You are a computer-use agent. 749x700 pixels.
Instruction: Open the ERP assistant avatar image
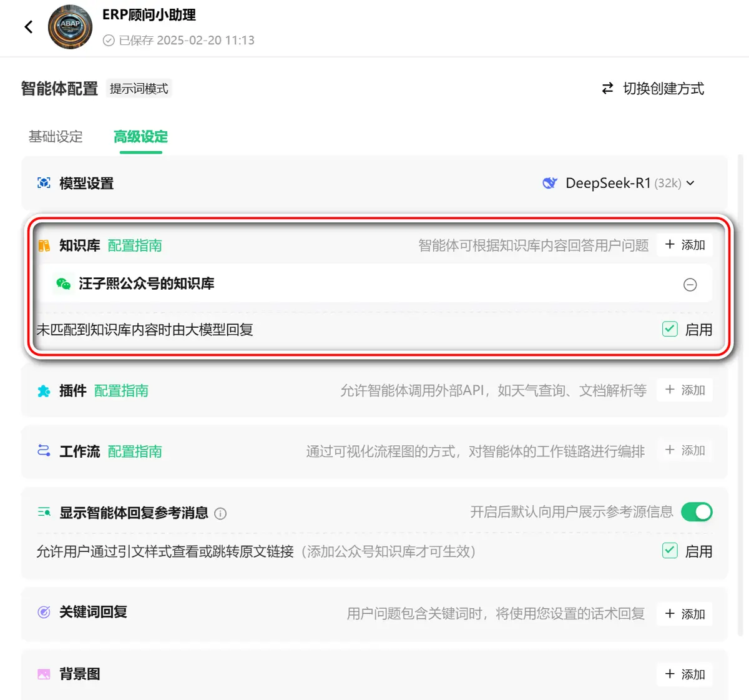pyautogui.click(x=70, y=27)
